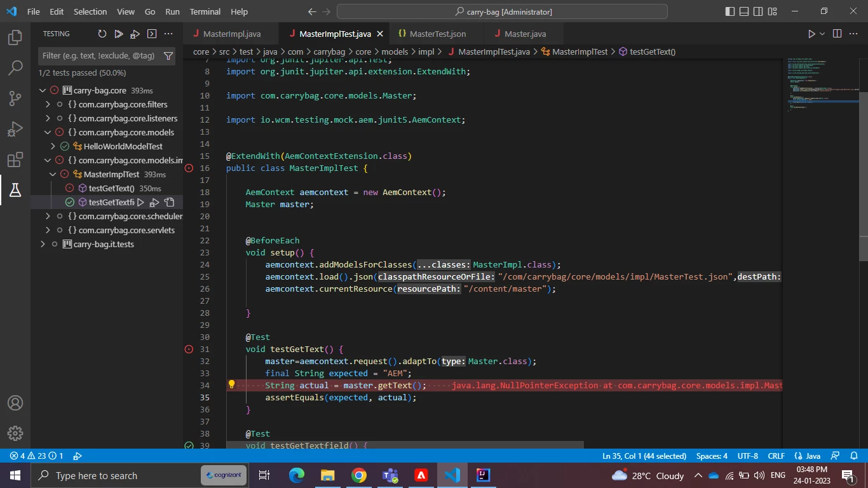Viewport: 868px width, 488px height.
Task: Open the Extensions view
Action: (x=15, y=159)
